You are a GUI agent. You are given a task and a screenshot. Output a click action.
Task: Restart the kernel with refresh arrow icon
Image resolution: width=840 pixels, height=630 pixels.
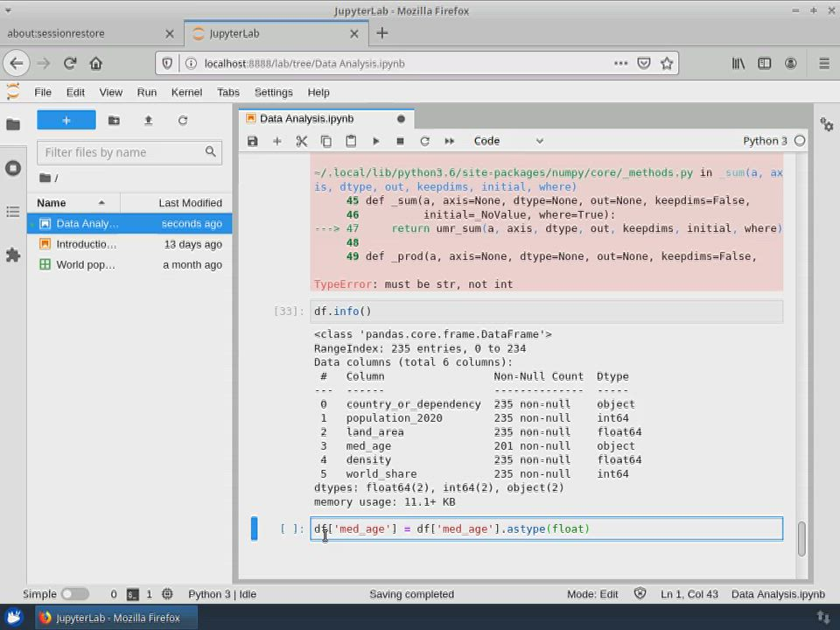tap(425, 141)
